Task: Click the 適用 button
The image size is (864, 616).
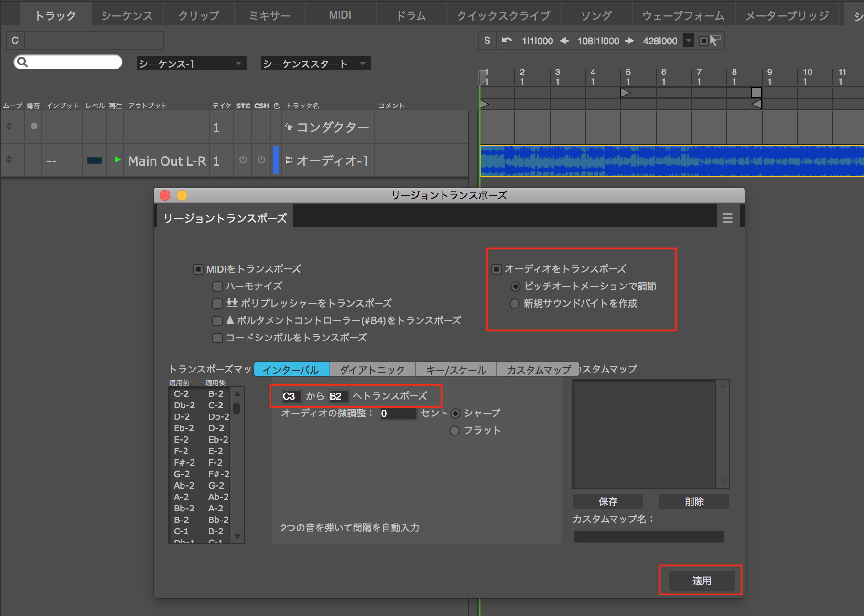Action: point(701,581)
